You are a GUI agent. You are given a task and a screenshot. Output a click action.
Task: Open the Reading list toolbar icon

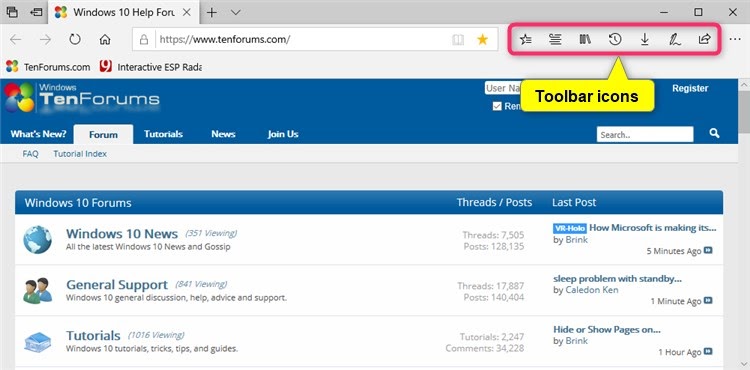pos(555,40)
